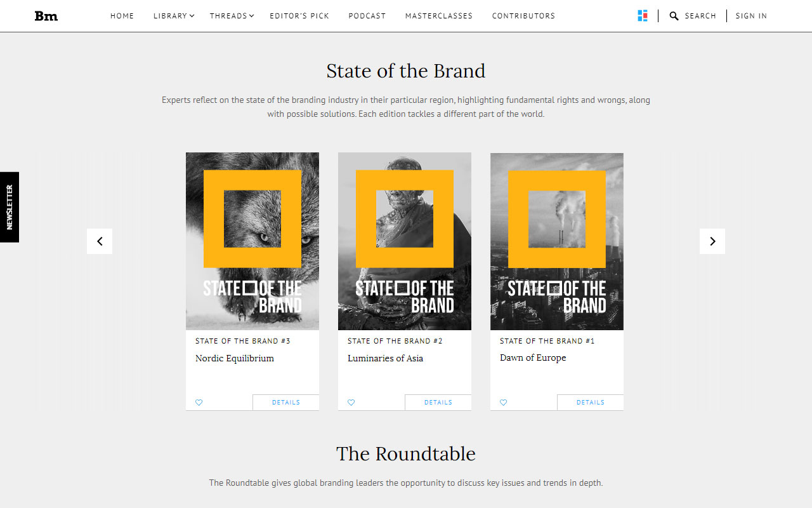Image resolution: width=812 pixels, height=508 pixels.
Task: Click the right carousel arrow
Action: (712, 241)
